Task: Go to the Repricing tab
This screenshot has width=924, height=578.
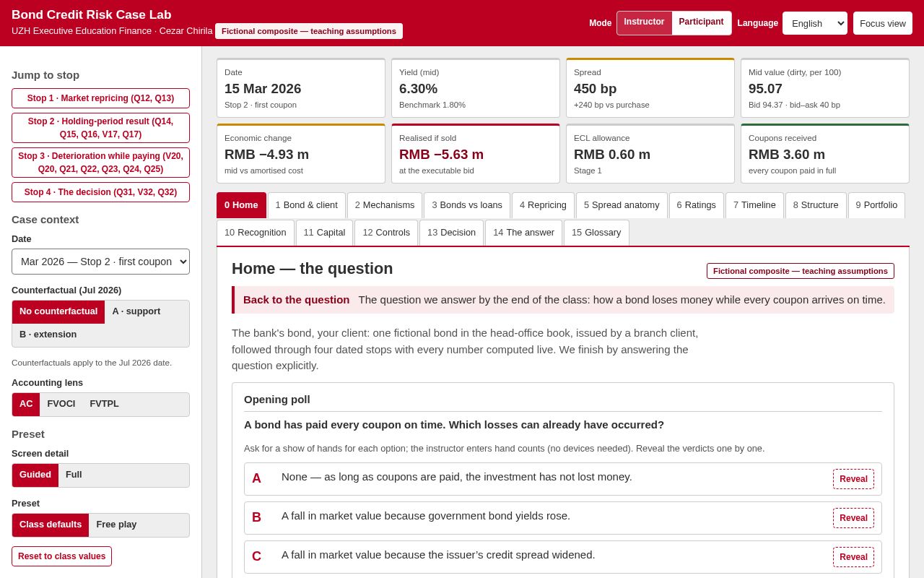Action: coord(543,205)
